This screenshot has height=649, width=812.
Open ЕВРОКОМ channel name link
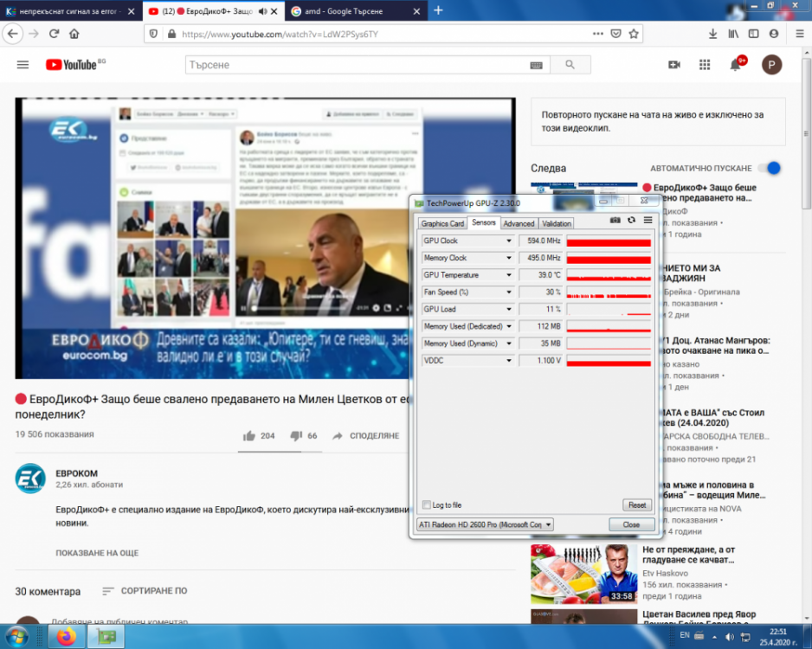coord(77,473)
